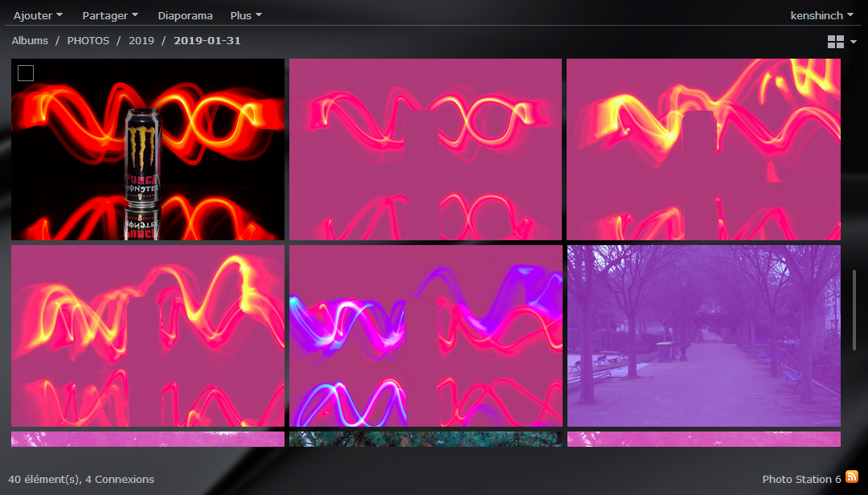Open the blue and purple light trails photo
This screenshot has width=868, height=495.
click(x=426, y=336)
